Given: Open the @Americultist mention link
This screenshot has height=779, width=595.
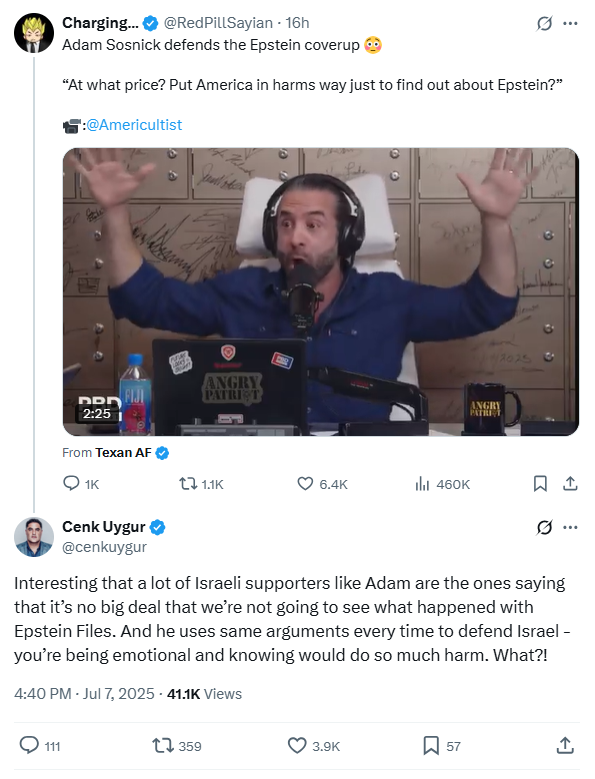Looking at the screenshot, I should point(134,125).
